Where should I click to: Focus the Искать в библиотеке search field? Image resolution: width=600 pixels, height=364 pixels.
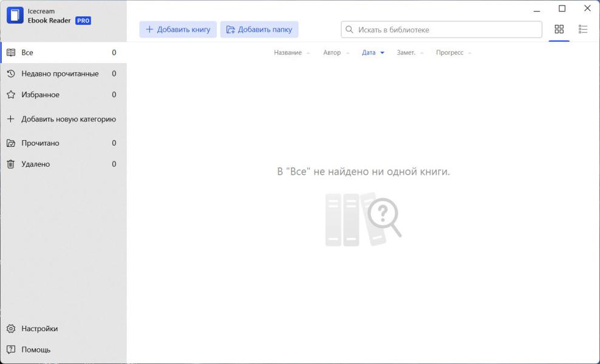(446, 29)
